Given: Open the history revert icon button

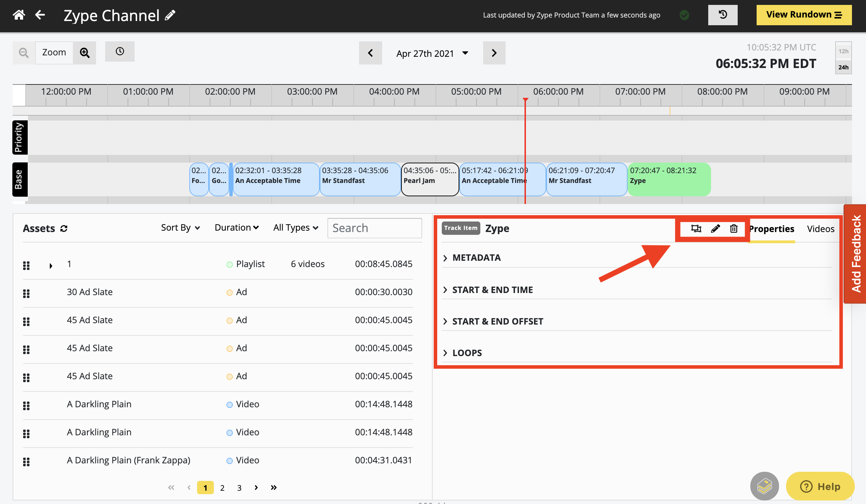Looking at the screenshot, I should (x=723, y=15).
